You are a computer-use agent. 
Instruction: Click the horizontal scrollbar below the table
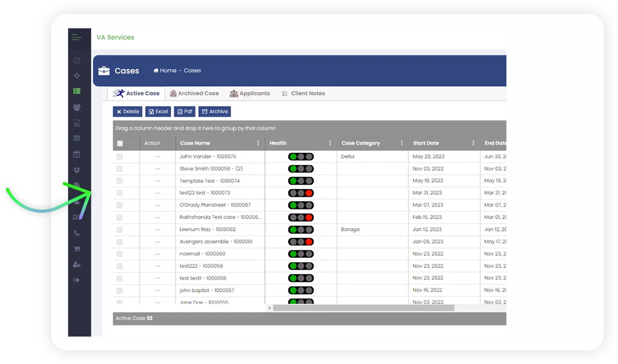point(364,308)
